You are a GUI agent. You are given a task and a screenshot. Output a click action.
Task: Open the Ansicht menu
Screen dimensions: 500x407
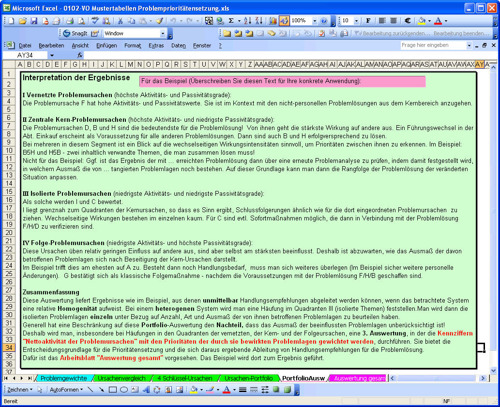coord(80,46)
